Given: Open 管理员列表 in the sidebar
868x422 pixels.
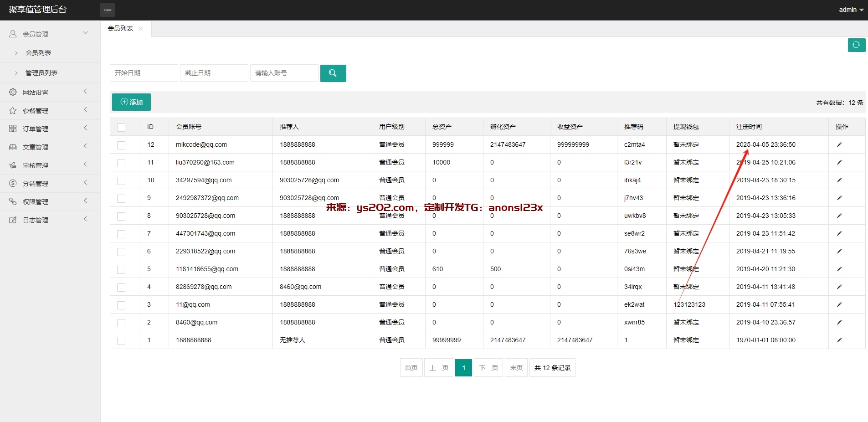Looking at the screenshot, I should coord(41,73).
